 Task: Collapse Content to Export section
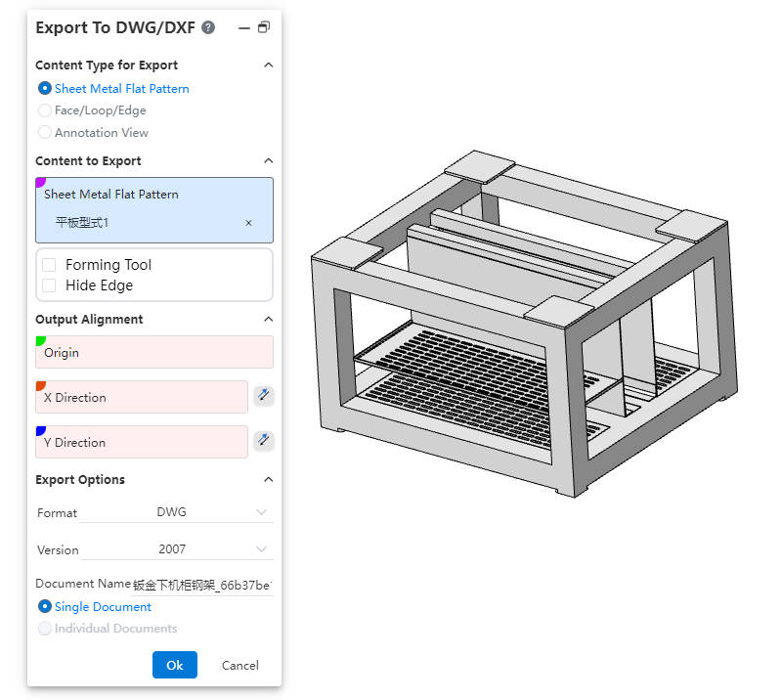[268, 160]
